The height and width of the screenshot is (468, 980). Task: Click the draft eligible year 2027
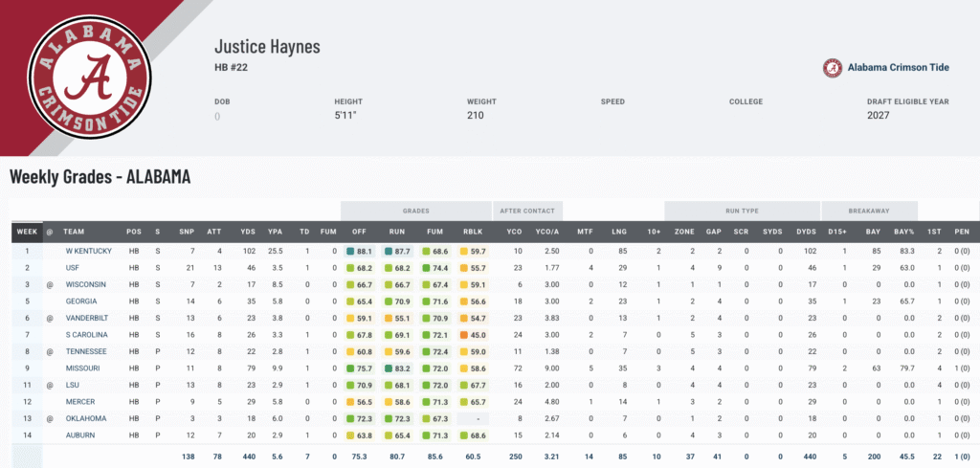click(879, 116)
